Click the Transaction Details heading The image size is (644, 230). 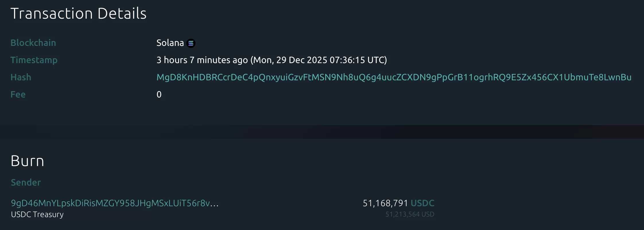click(78, 13)
